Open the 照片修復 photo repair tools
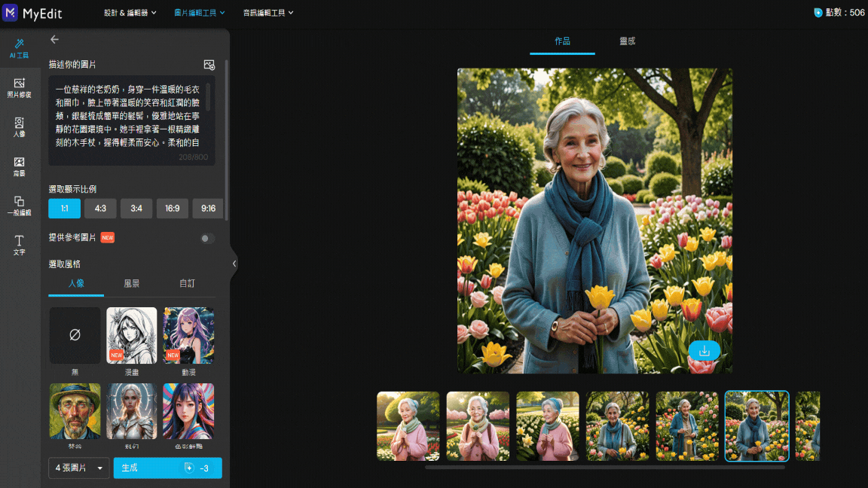This screenshot has height=488, width=868. click(x=19, y=88)
